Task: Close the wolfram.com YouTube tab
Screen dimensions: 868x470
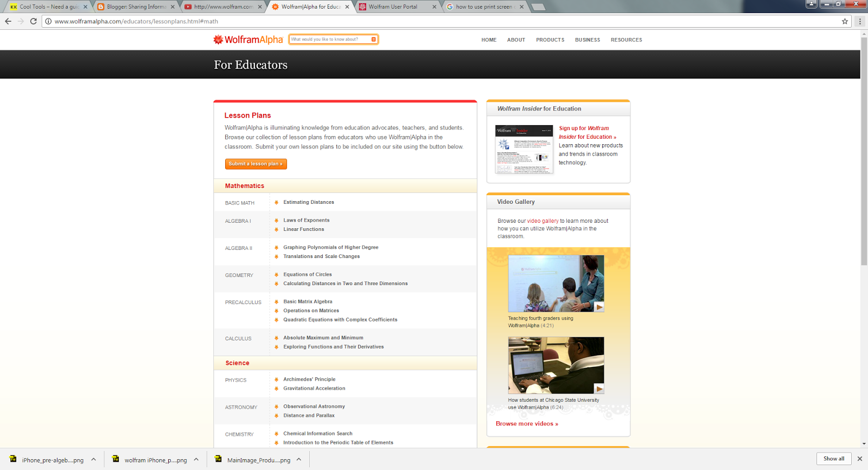Action: [x=260, y=7]
